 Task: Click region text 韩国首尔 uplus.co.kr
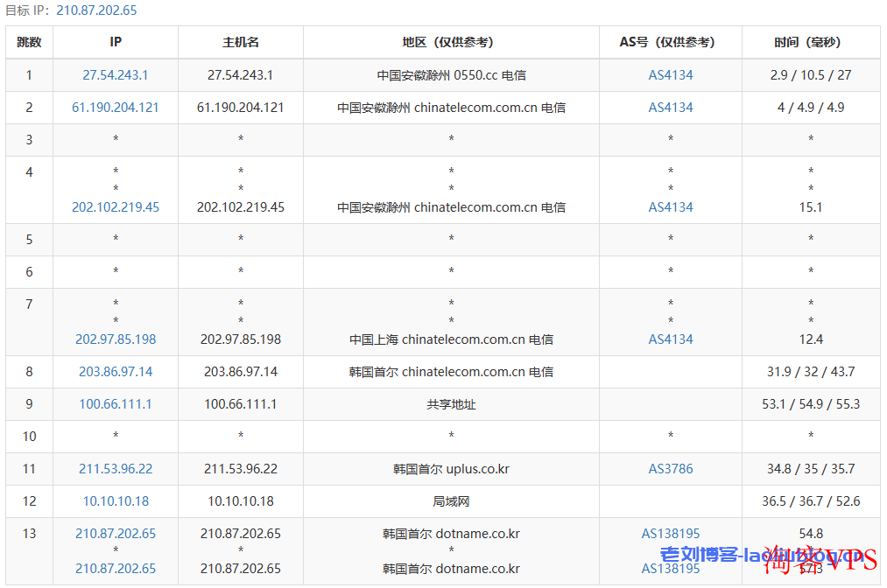(x=451, y=469)
